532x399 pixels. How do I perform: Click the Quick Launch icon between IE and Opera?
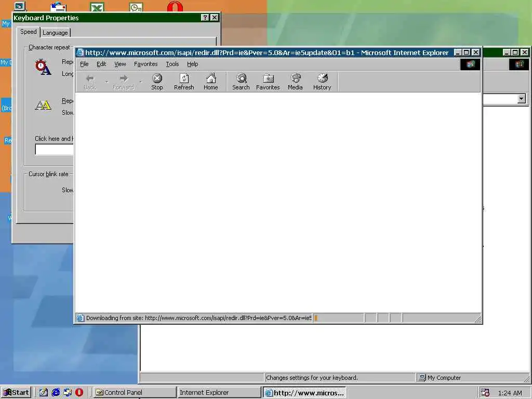click(x=68, y=393)
